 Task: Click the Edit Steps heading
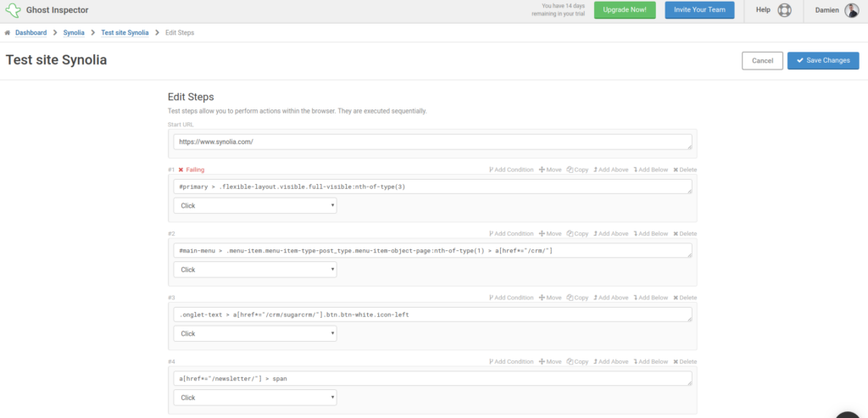191,97
